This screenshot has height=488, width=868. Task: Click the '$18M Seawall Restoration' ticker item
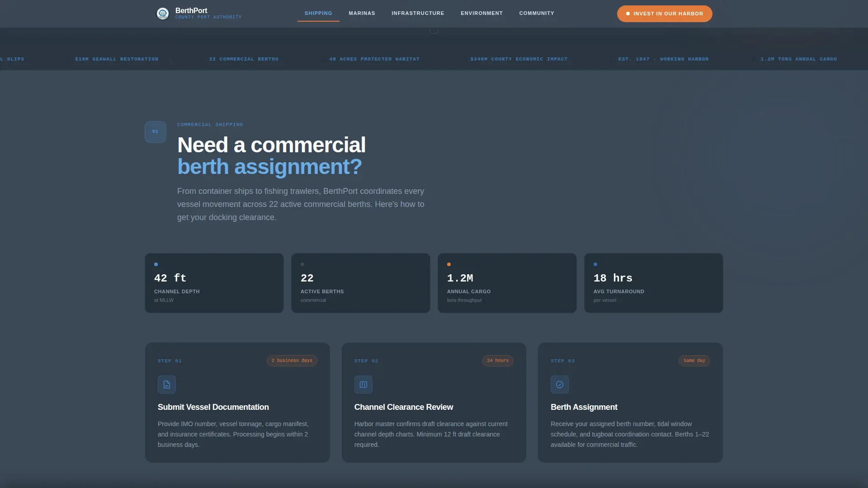117,59
